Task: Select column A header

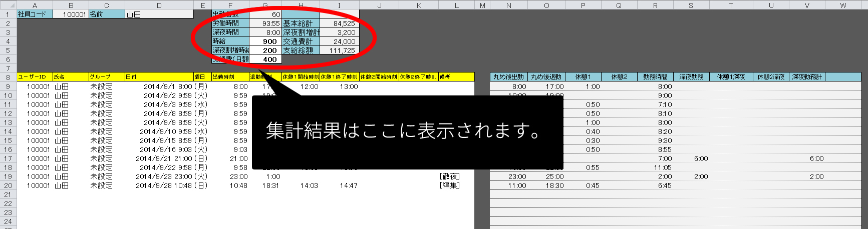Action: pyautogui.click(x=35, y=5)
